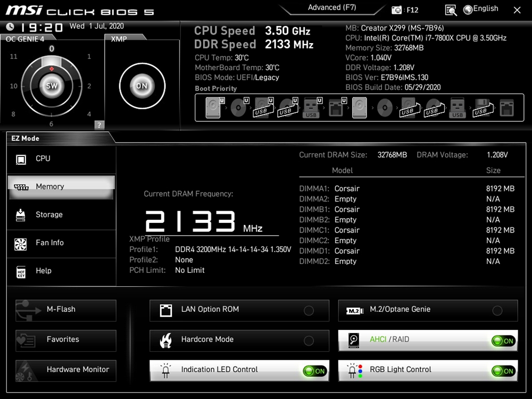Open the BIOS search magnifier icon
532x399 pixels.
click(451, 10)
